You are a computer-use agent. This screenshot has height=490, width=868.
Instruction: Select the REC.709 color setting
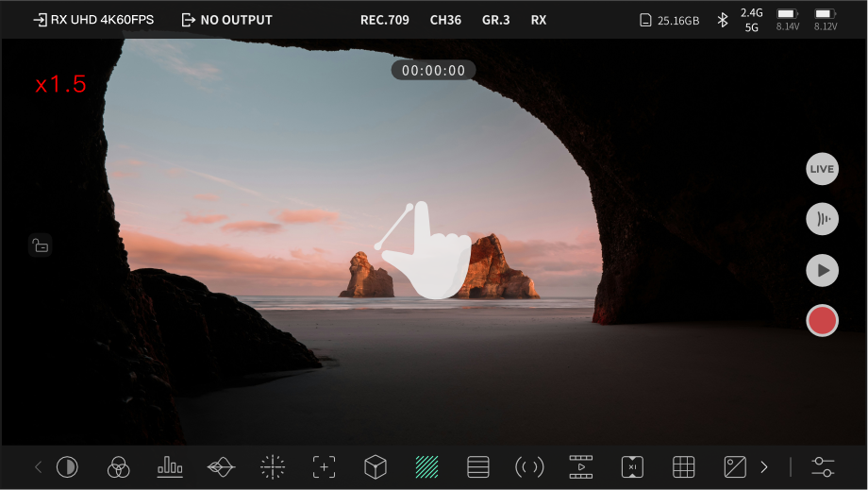tap(385, 20)
